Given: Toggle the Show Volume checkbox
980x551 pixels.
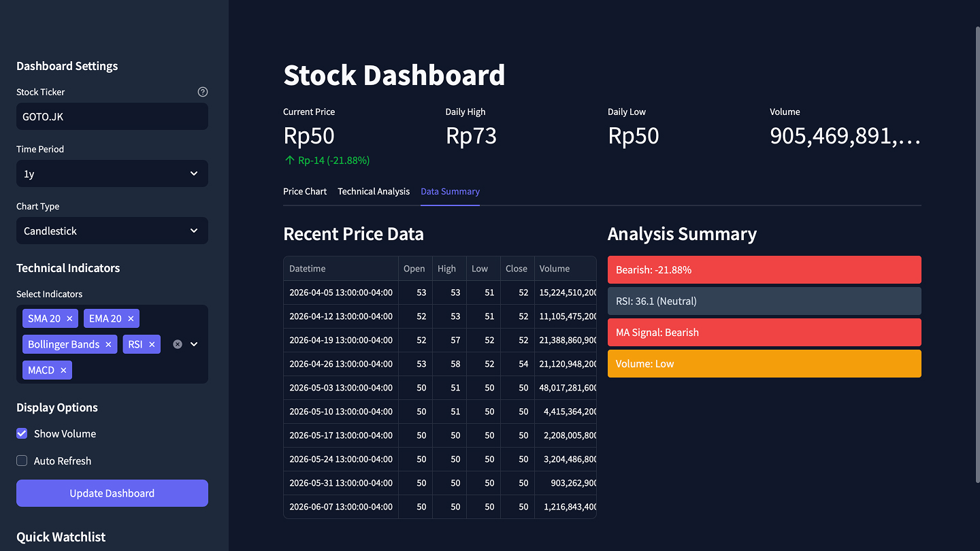Looking at the screenshot, I should click(22, 433).
